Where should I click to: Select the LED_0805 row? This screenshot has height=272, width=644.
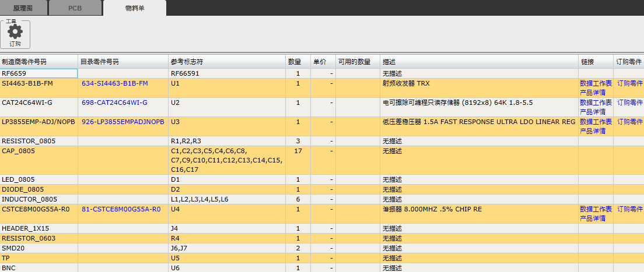point(322,180)
